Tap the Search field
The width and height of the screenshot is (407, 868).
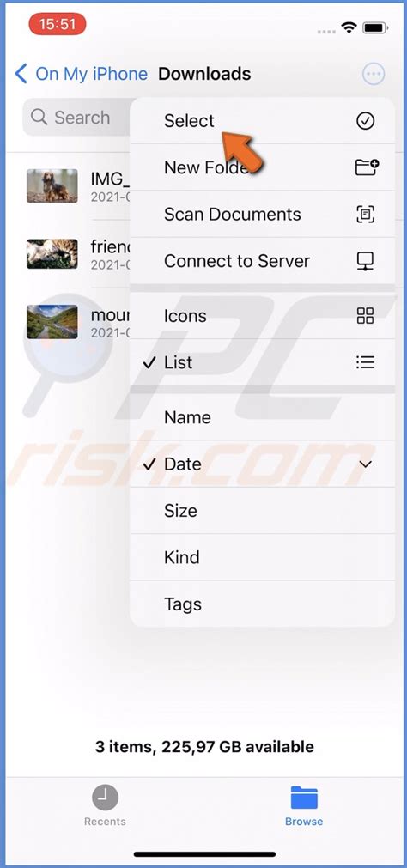point(76,118)
